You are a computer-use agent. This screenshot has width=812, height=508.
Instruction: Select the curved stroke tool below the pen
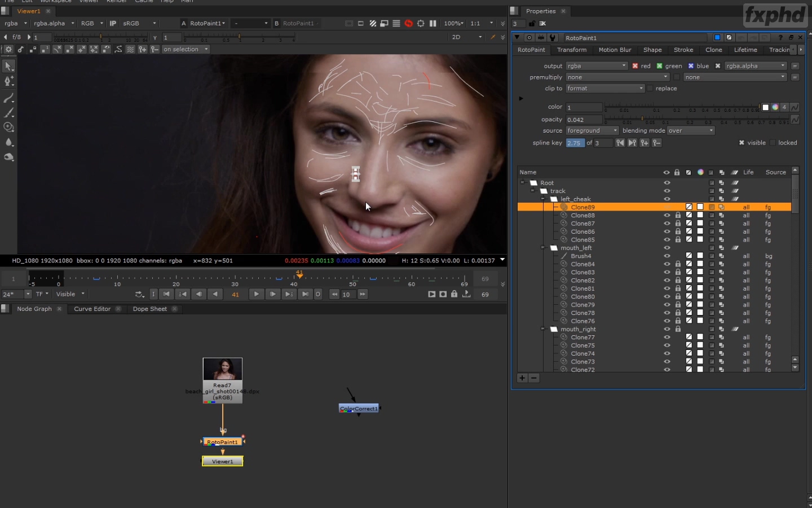point(8,98)
